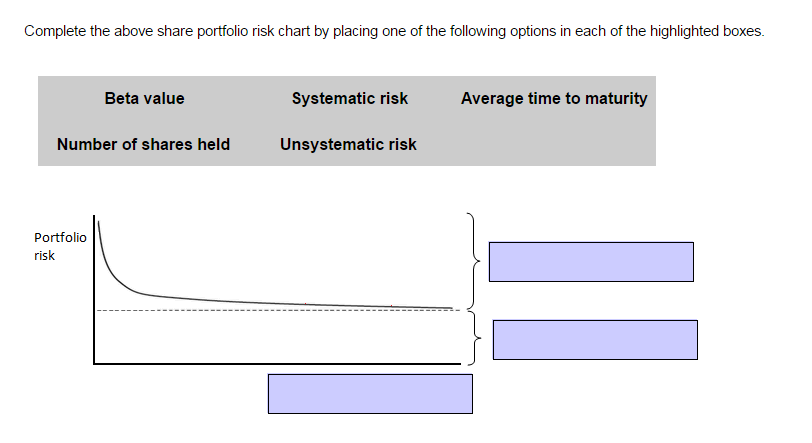Select the "Beta value" option
The image size is (812, 443).
pos(144,98)
